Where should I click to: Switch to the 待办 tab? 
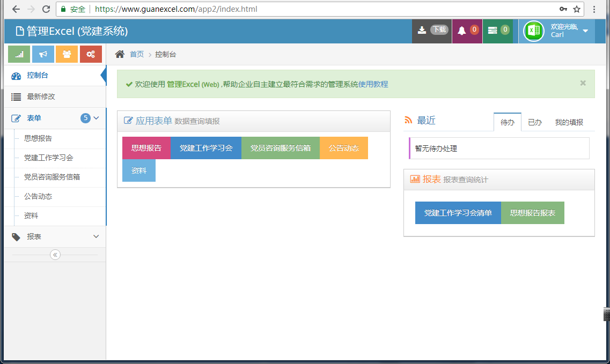pos(508,123)
